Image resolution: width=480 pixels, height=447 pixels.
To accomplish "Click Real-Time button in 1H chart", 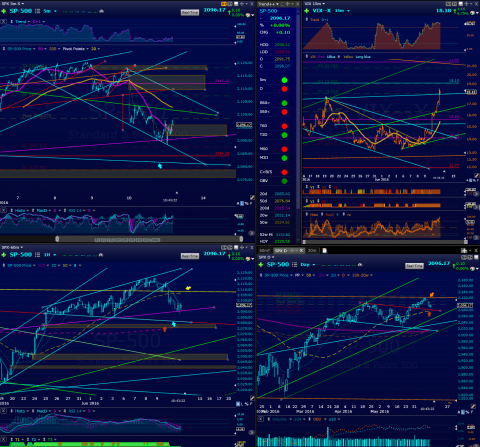I will coord(190,256).
